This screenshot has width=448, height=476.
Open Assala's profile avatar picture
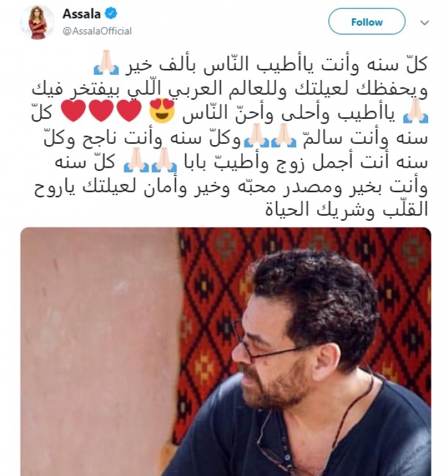[x=37, y=22]
